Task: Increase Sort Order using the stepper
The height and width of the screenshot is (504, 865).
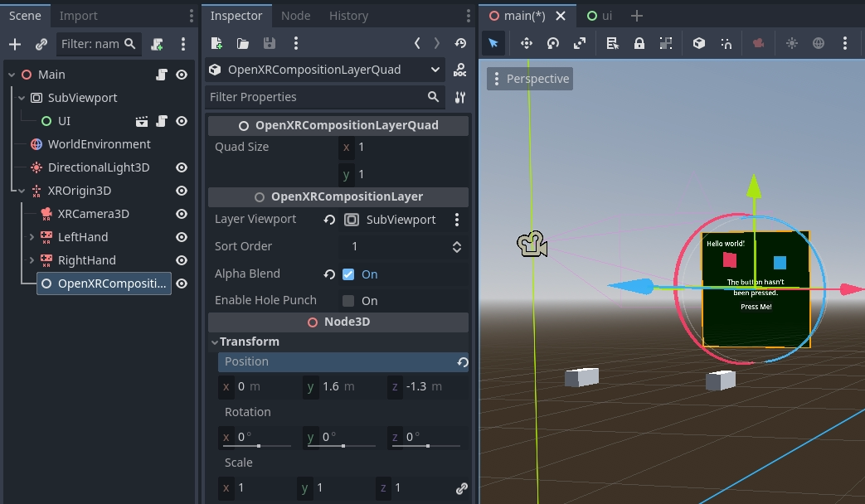Action: [x=456, y=242]
